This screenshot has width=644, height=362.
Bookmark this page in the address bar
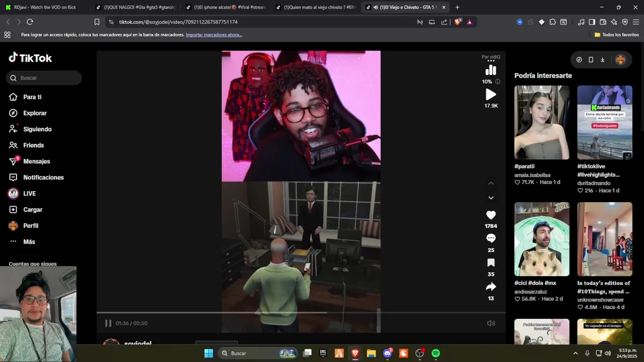pyautogui.click(x=97, y=22)
